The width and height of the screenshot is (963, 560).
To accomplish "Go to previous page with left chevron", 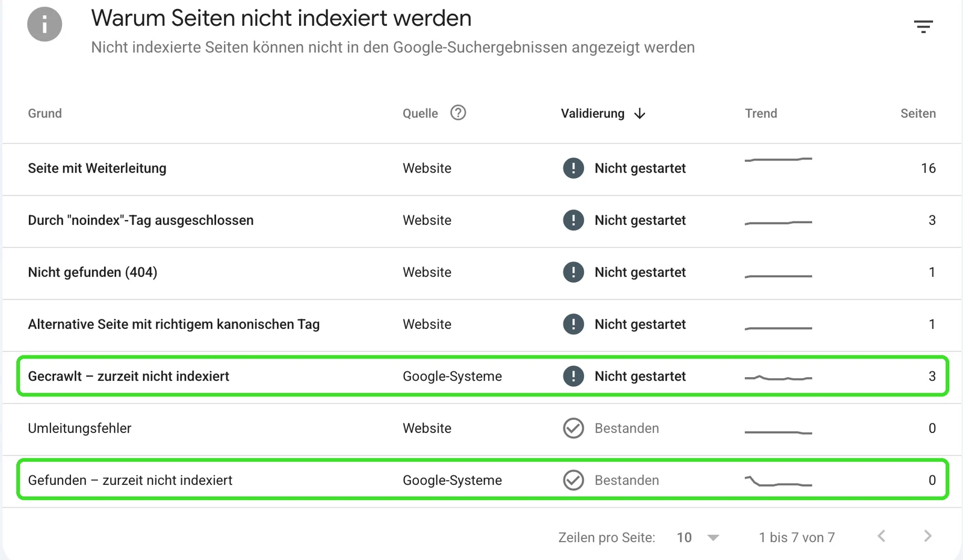I will click(x=881, y=536).
